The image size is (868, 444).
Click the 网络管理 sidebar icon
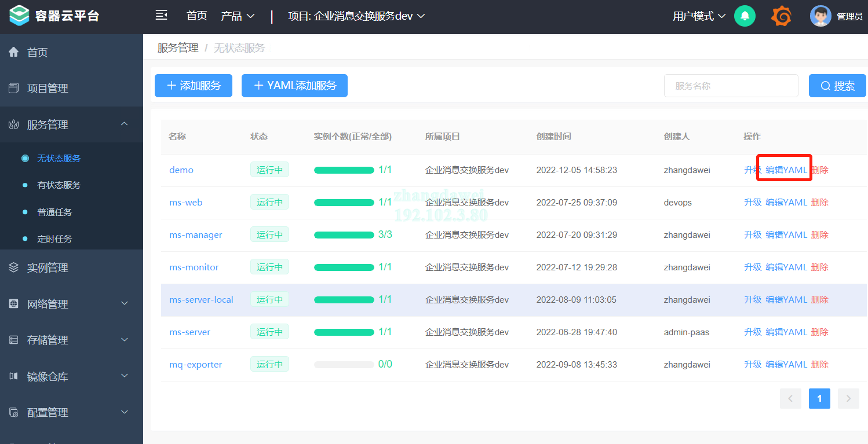pyautogui.click(x=14, y=304)
